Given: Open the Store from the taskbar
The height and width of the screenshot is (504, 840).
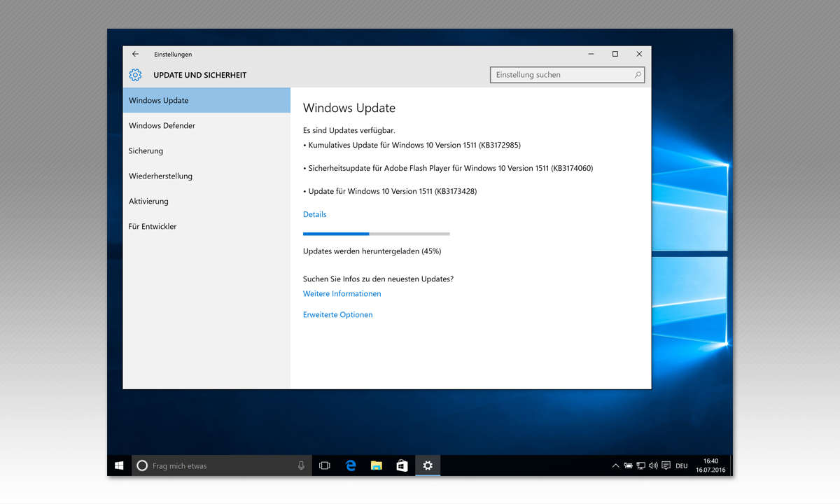Looking at the screenshot, I should point(402,465).
